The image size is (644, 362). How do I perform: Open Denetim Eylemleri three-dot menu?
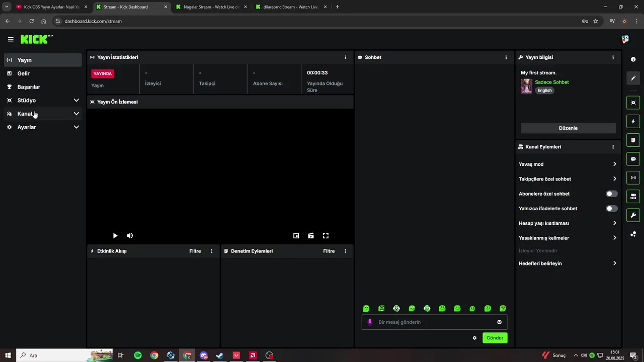tap(345, 251)
